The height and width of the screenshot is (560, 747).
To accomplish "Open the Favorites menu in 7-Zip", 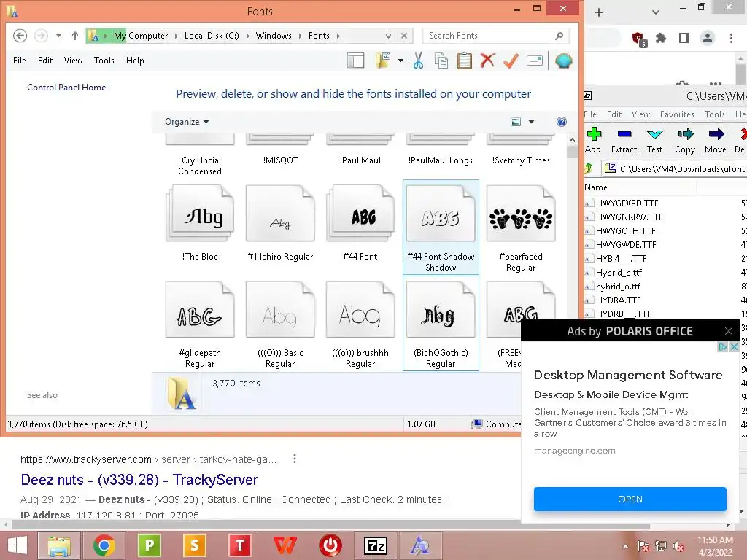I will click(677, 114).
